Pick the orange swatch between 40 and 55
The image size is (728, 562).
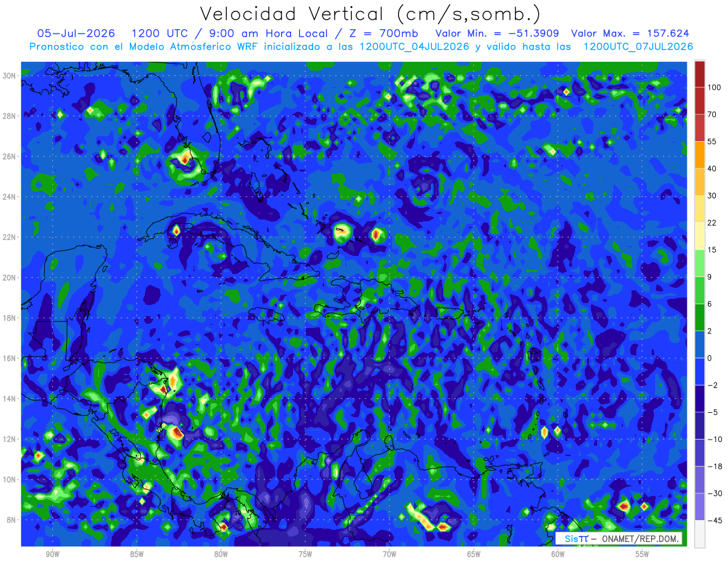(x=699, y=155)
